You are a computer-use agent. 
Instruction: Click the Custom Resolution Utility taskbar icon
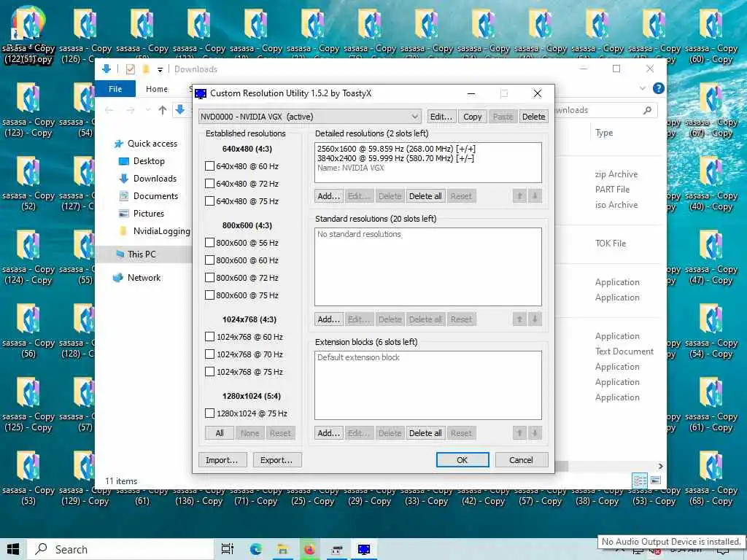[365, 550]
